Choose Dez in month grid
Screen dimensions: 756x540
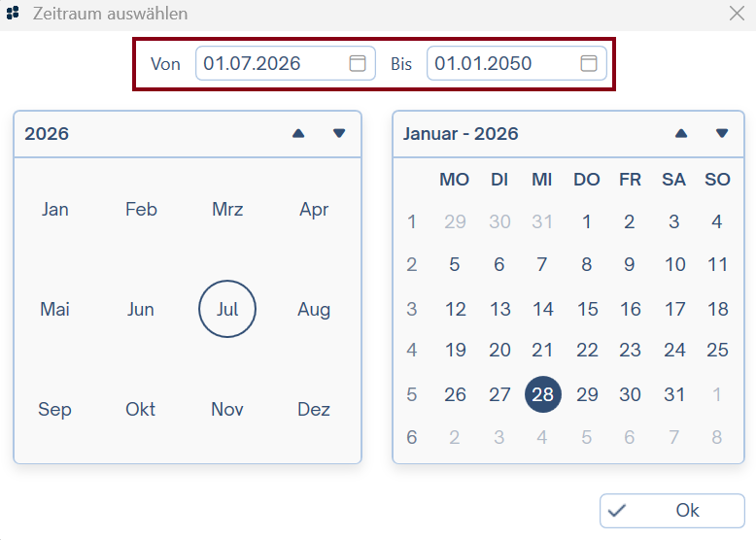click(314, 410)
